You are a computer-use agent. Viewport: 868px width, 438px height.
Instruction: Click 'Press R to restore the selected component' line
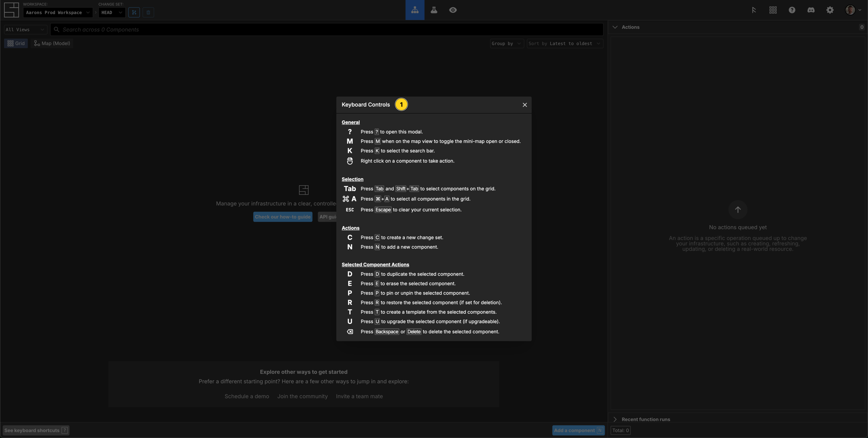pyautogui.click(x=431, y=303)
